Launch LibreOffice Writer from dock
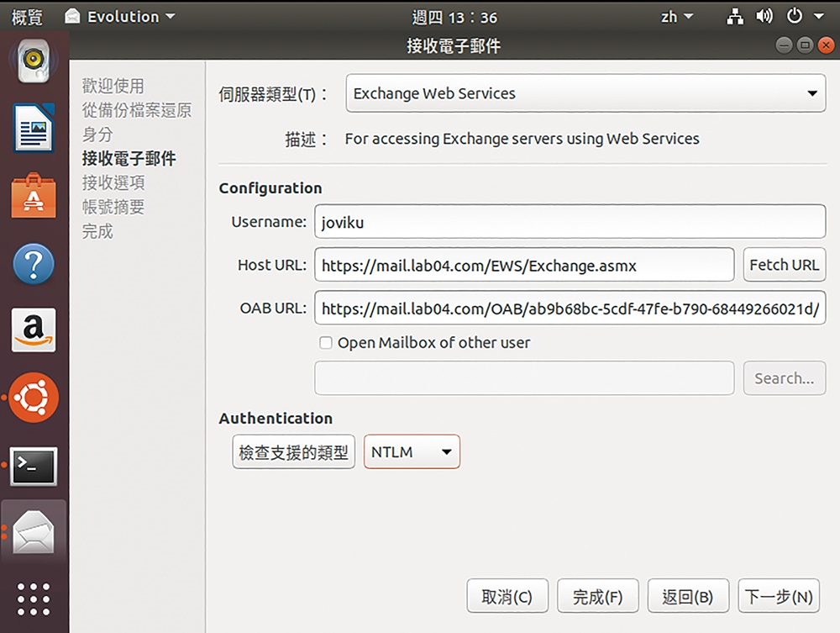 [x=34, y=128]
